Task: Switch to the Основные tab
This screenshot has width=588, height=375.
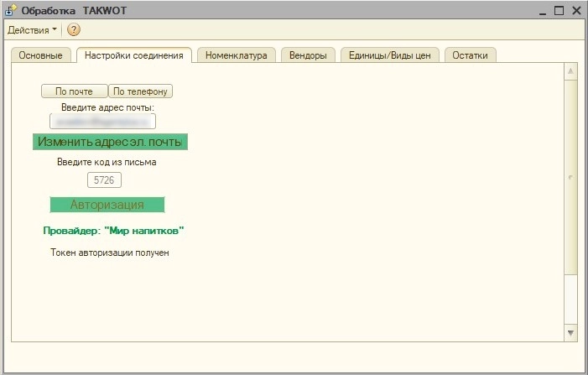Action: click(41, 55)
